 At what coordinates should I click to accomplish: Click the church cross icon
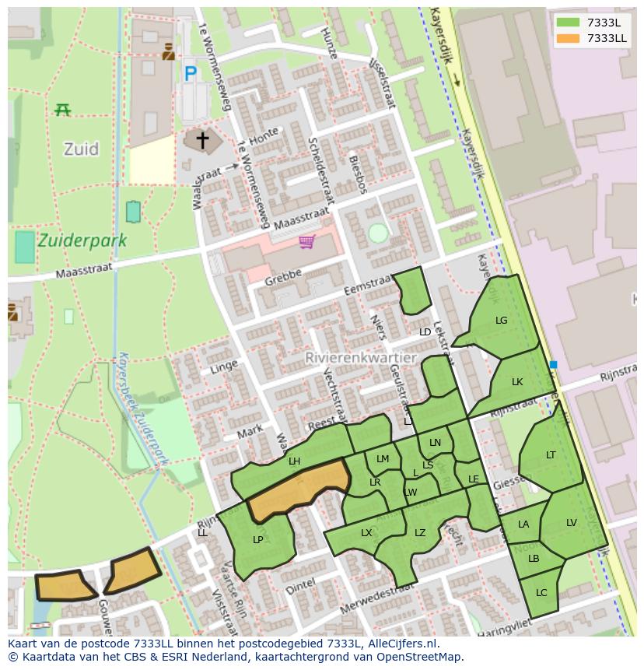tap(202, 141)
